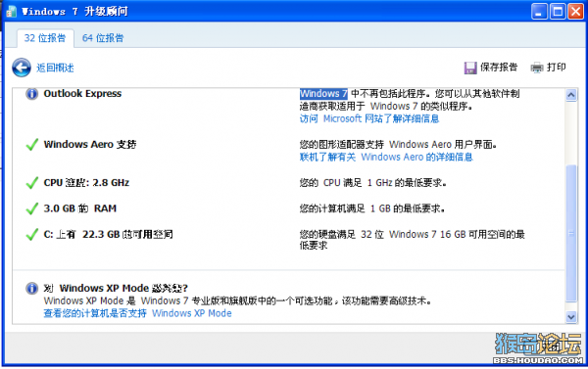The width and height of the screenshot is (588, 369).
Task: Click the Outlook Express entry label
Action: coord(82,94)
